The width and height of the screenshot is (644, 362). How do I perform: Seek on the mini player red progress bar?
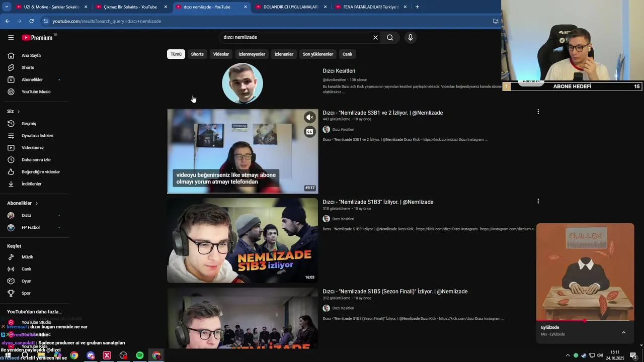tap(585, 320)
